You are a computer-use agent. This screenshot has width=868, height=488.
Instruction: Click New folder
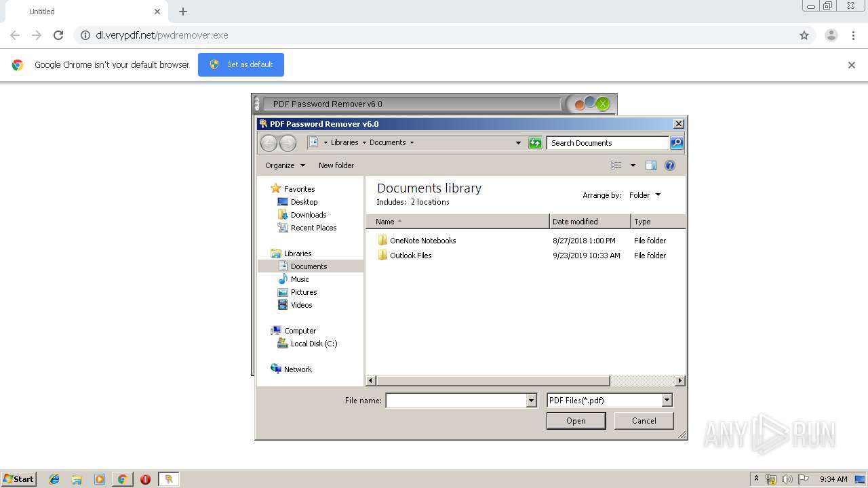(x=336, y=165)
